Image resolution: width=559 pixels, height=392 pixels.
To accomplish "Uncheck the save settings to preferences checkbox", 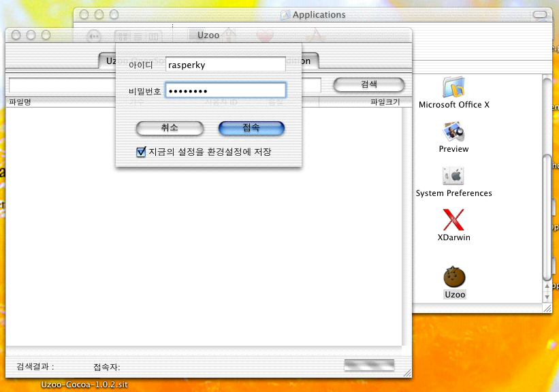I will 142,152.
